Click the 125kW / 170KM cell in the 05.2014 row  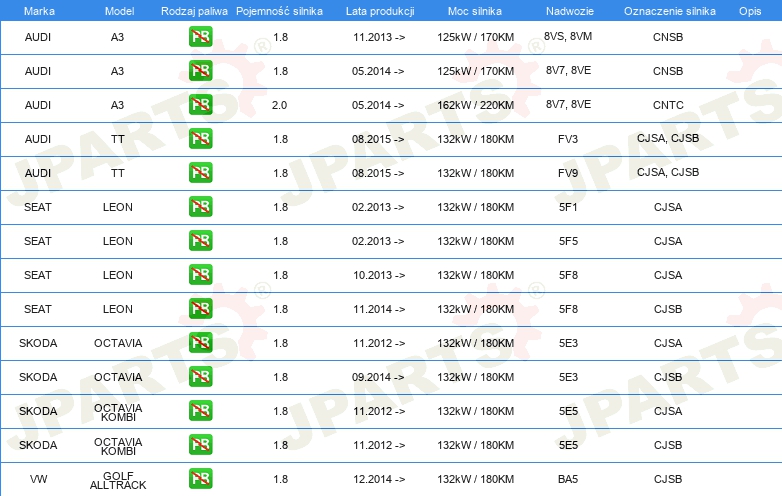point(475,71)
